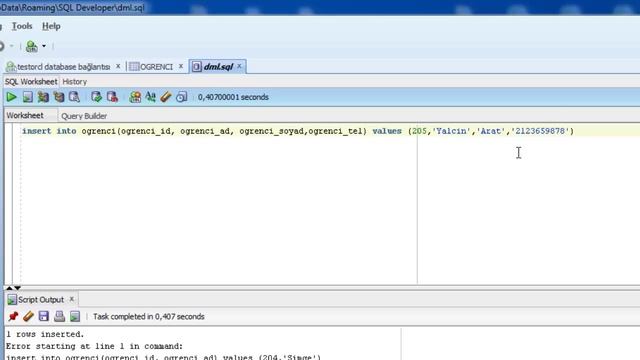Click the Explain Plan icon

pos(59,97)
